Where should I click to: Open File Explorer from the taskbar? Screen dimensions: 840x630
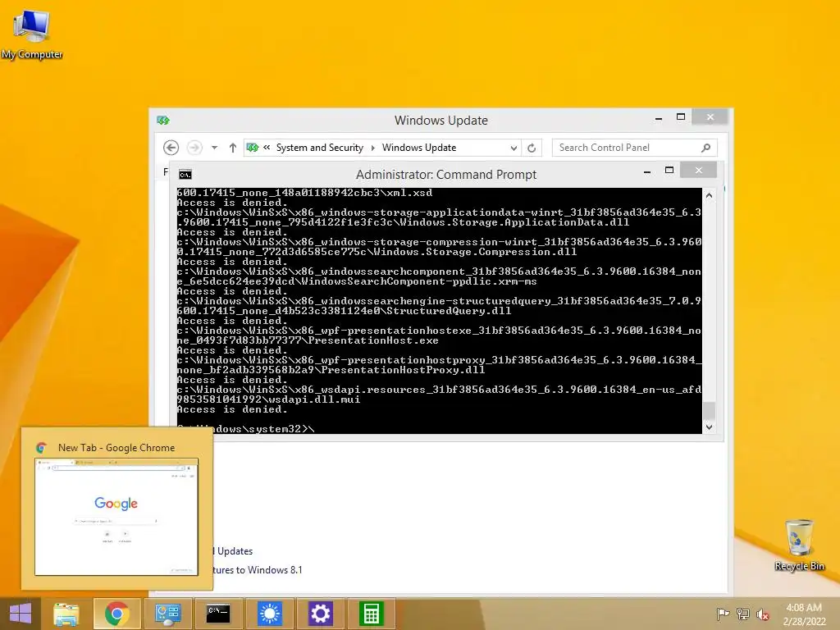click(x=66, y=614)
